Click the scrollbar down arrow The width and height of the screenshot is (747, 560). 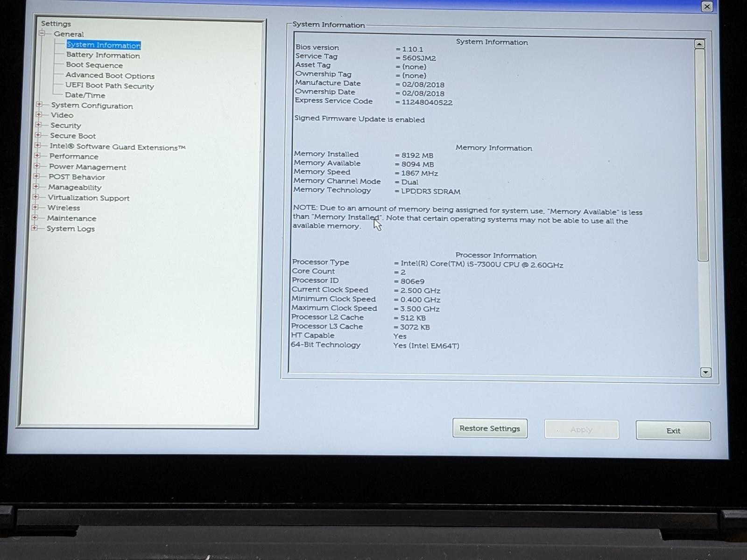(x=705, y=372)
